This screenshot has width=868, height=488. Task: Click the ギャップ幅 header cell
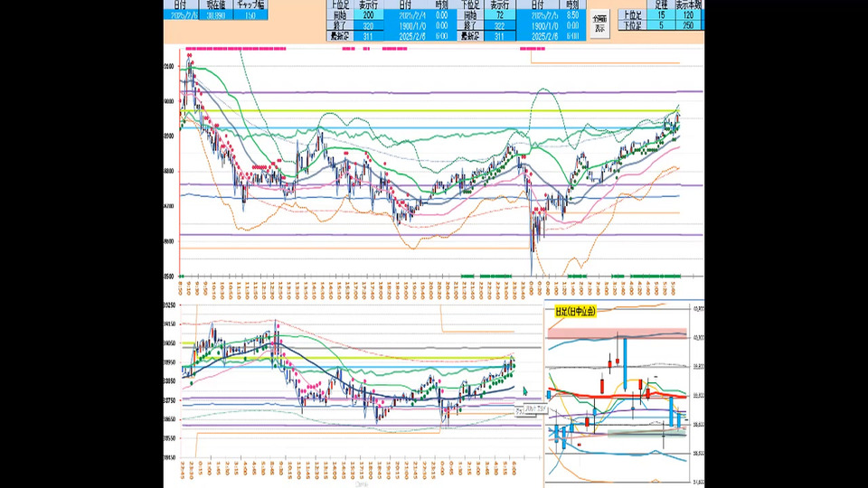250,5
